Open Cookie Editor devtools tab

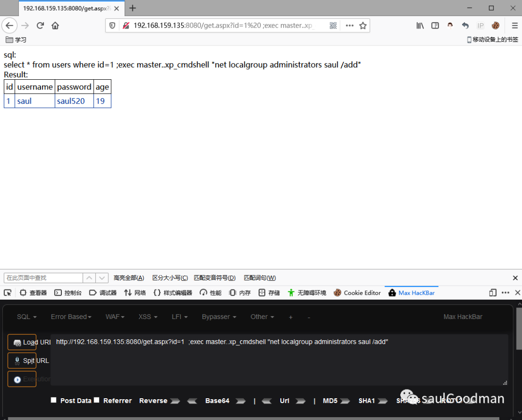(357, 293)
